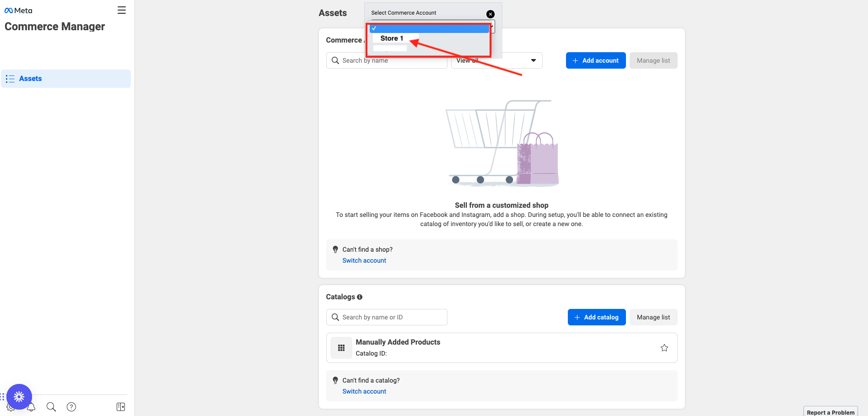Choose the last redacted account in dropdown list
This screenshot has height=416, width=868.
tap(390, 48)
